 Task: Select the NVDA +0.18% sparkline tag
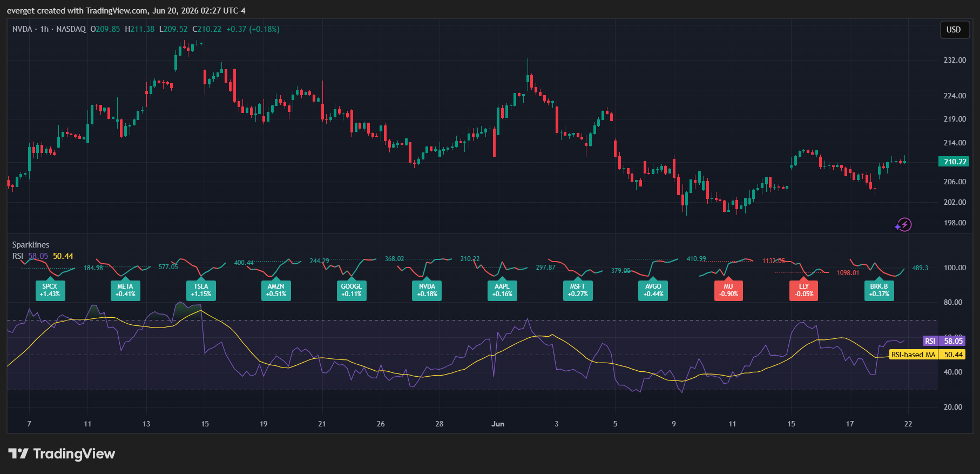click(427, 290)
